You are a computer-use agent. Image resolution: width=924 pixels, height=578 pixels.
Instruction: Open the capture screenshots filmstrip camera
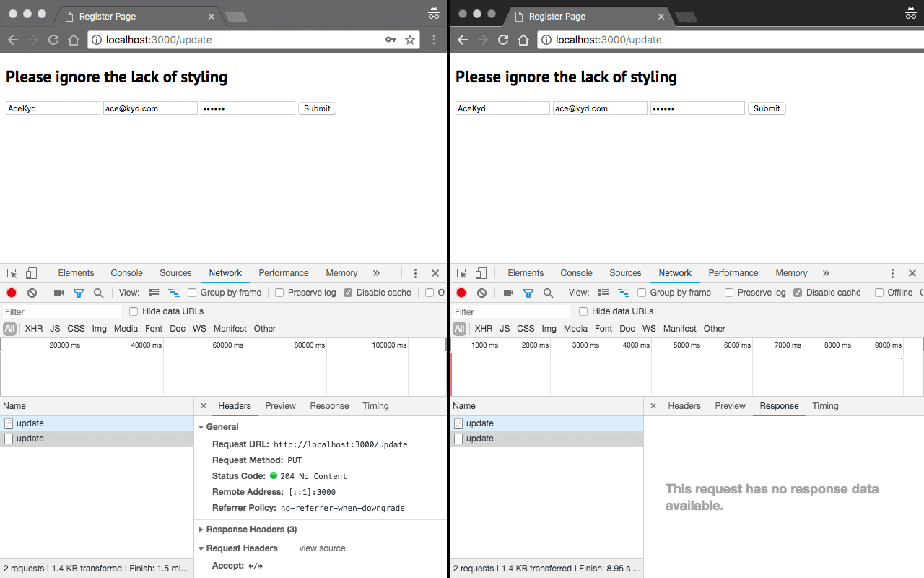58,292
